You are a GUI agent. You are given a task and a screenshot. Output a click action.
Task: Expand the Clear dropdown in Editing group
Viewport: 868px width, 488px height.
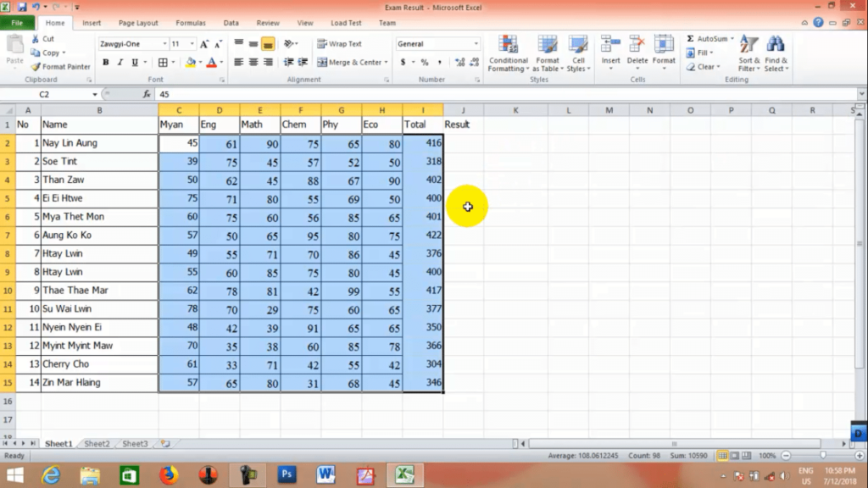click(x=719, y=67)
